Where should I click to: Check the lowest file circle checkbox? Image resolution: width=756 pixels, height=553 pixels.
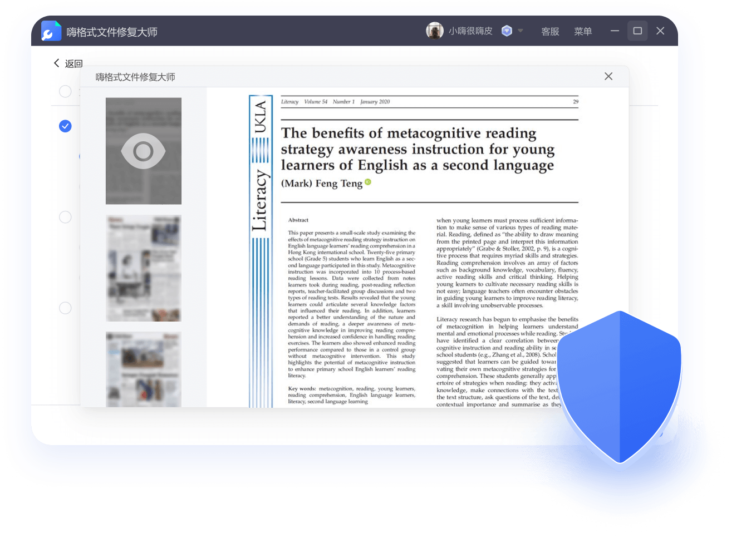coord(65,308)
